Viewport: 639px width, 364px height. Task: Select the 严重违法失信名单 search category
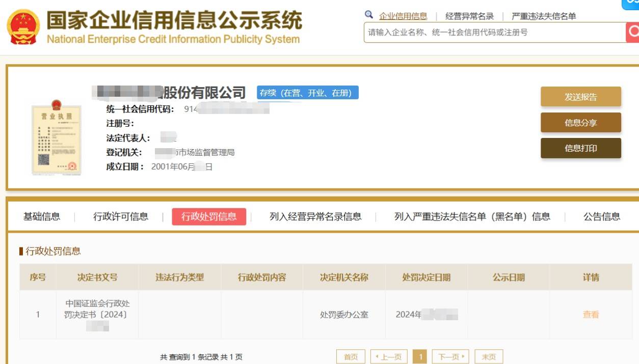point(544,16)
